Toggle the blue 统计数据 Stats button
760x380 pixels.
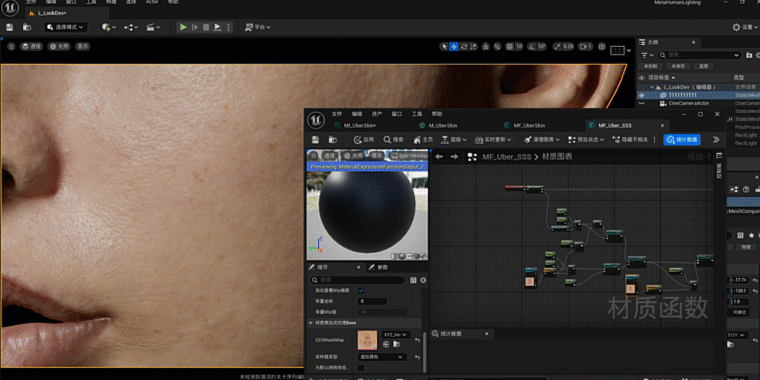pyautogui.click(x=682, y=140)
